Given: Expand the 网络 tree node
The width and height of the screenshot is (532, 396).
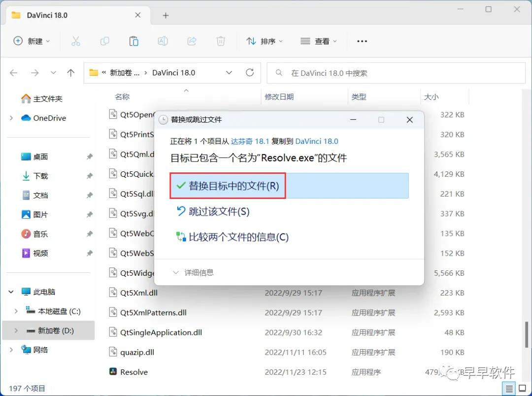Looking at the screenshot, I should (11, 350).
